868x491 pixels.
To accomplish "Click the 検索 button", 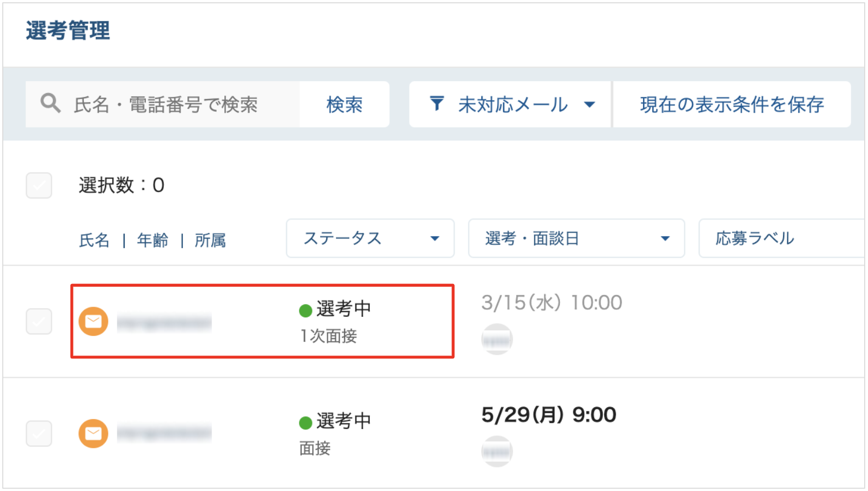I will (344, 105).
